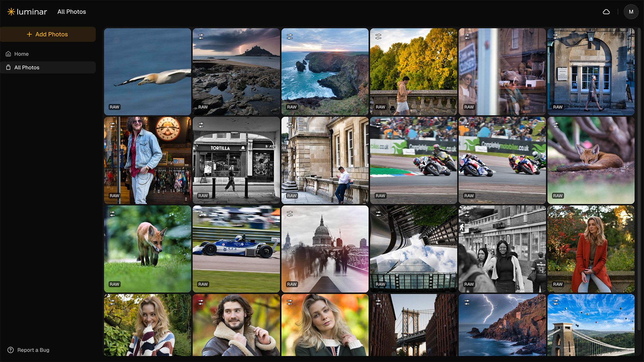Click the edits icon on the sleeping fox photo
The height and width of the screenshot is (362, 644).
pyautogui.click(x=555, y=125)
